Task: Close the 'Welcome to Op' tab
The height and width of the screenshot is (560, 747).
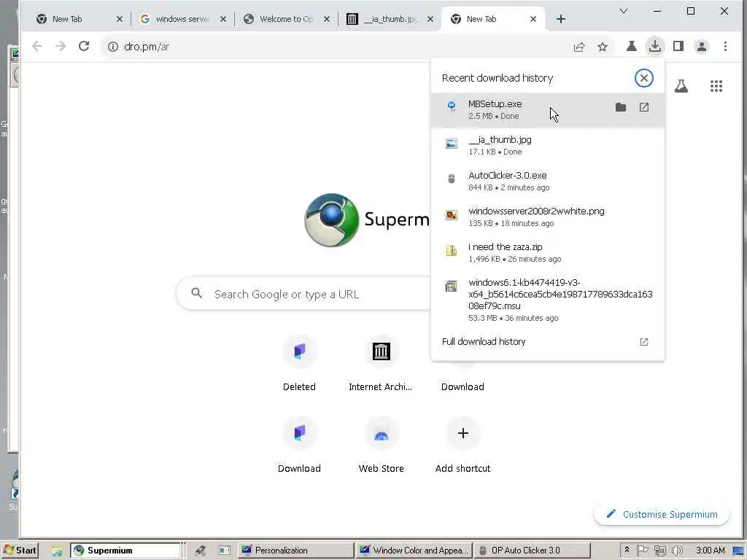Action: pyautogui.click(x=327, y=19)
